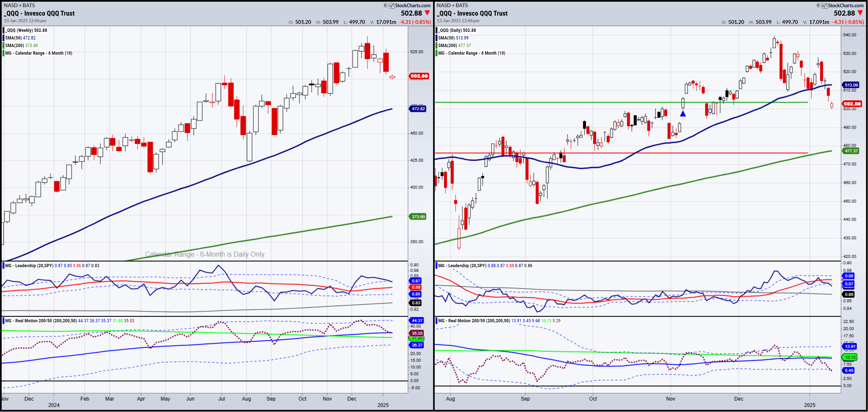Click the red 502.88 price tag on the weekly axis
This screenshot has width=868, height=412.
tap(419, 76)
